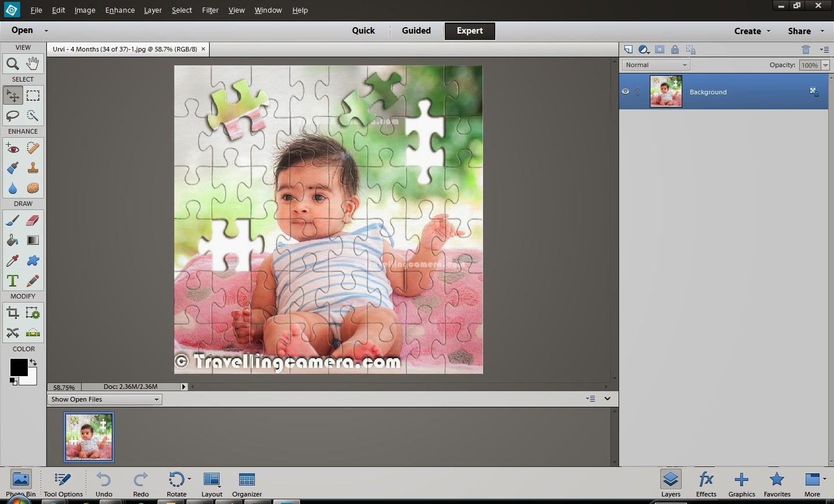Delete layer with the trash icon

[806, 50]
